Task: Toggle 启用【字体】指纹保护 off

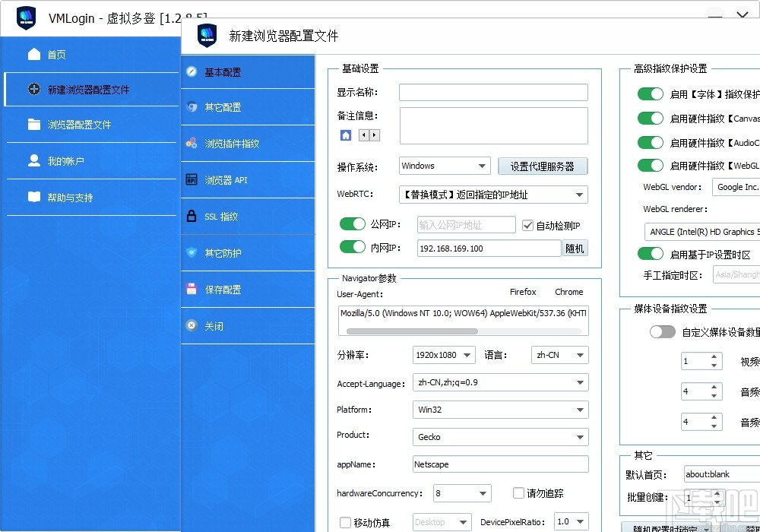Action: tap(651, 93)
